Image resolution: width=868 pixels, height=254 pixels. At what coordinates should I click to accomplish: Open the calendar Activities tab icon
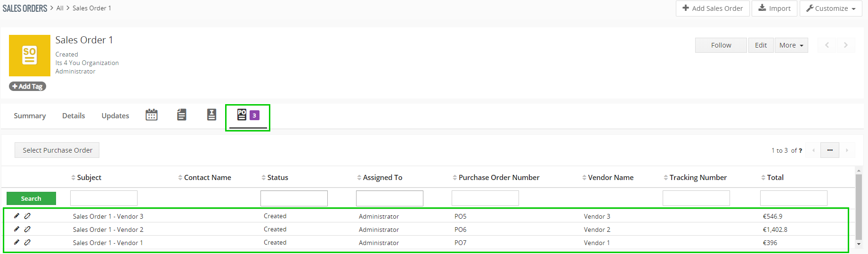(x=152, y=115)
